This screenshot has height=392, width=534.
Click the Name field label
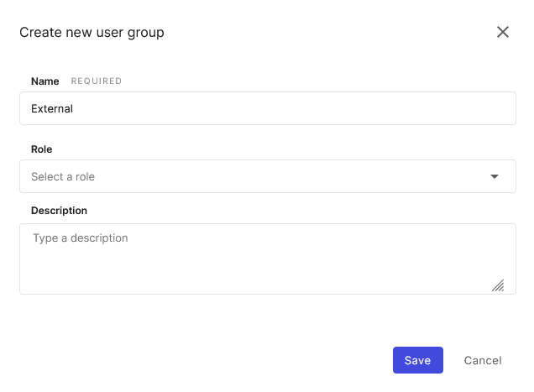[45, 81]
